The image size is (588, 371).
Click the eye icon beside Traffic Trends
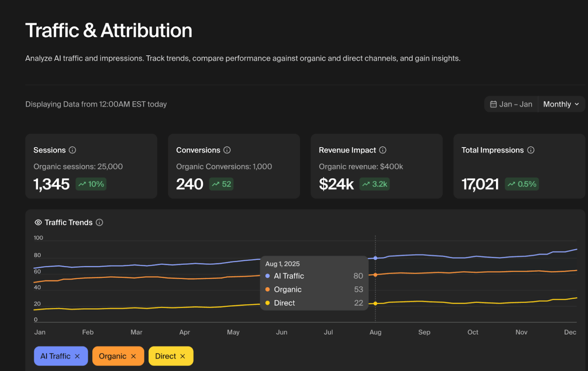[x=38, y=222]
